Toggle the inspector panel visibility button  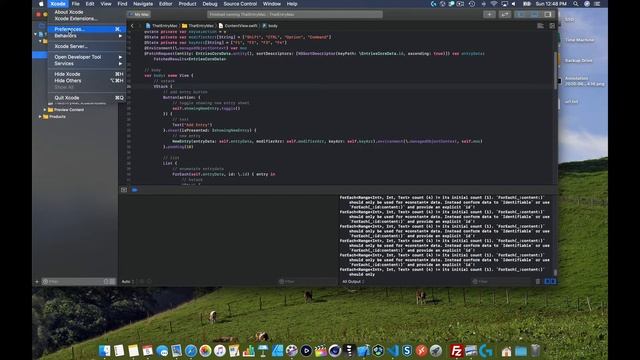pyautogui.click(x=548, y=14)
